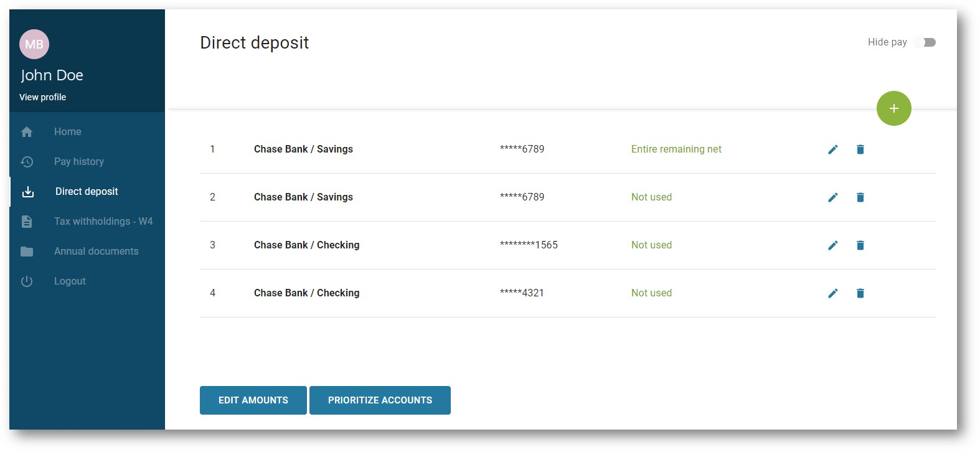Open the Home menu item

67,132
